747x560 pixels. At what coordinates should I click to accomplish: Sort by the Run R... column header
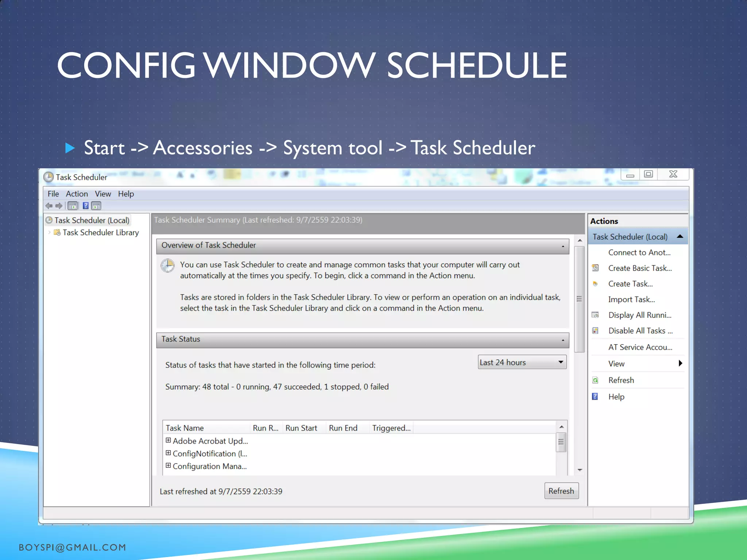point(266,428)
